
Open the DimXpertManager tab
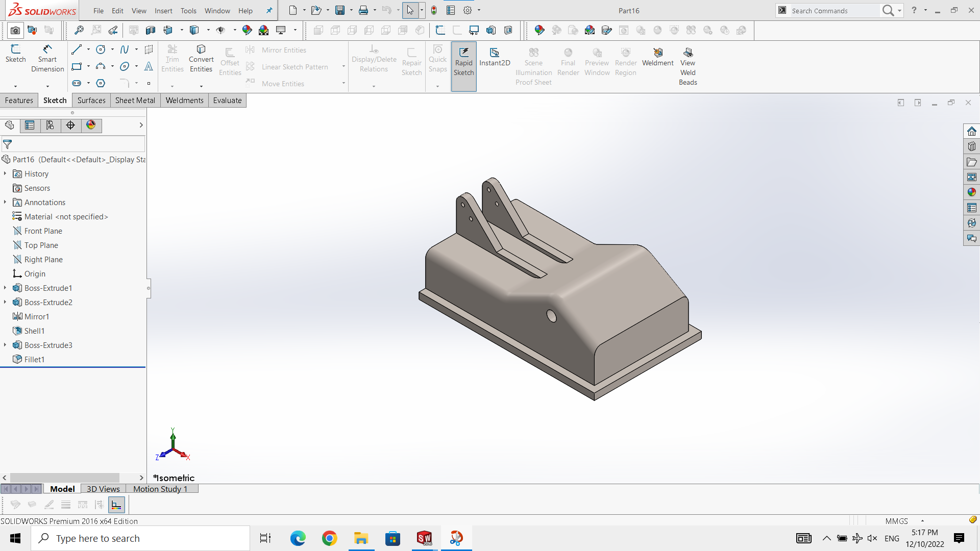tap(70, 126)
